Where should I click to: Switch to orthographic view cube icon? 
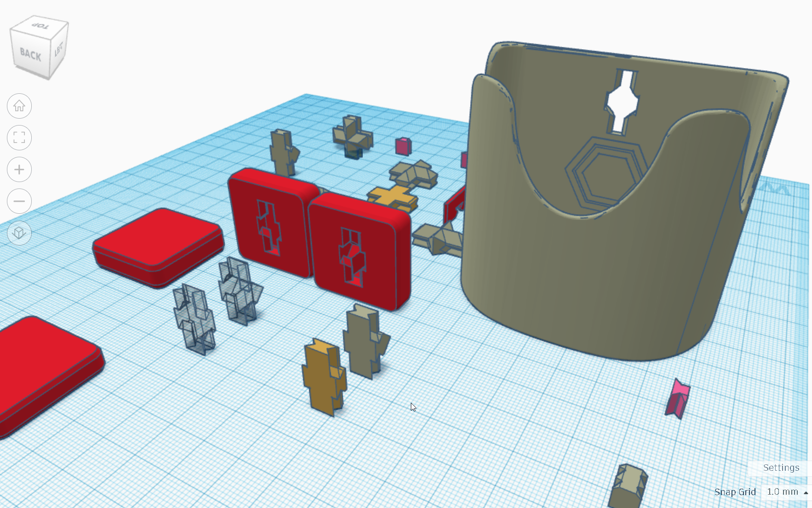pos(19,233)
